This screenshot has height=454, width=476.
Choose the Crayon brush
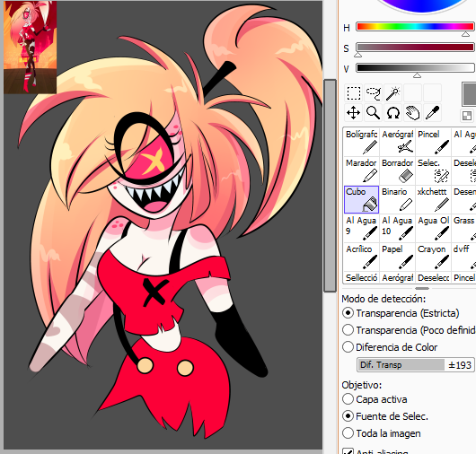[x=433, y=257]
